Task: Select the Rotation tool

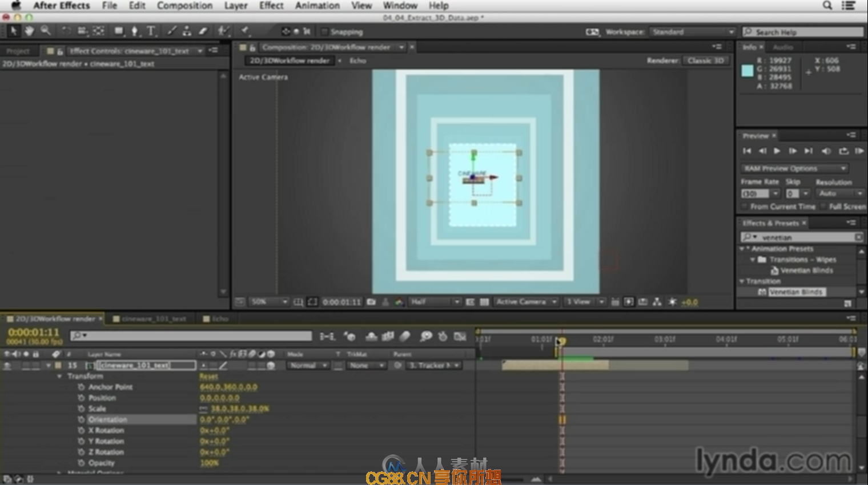Action: pyautogui.click(x=66, y=31)
